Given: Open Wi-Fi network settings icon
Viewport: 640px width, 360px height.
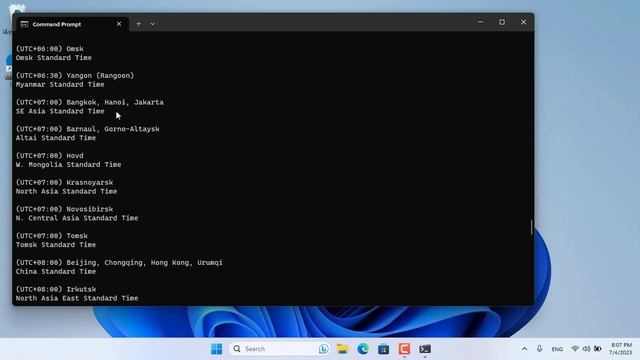Looking at the screenshot, I should [x=575, y=349].
